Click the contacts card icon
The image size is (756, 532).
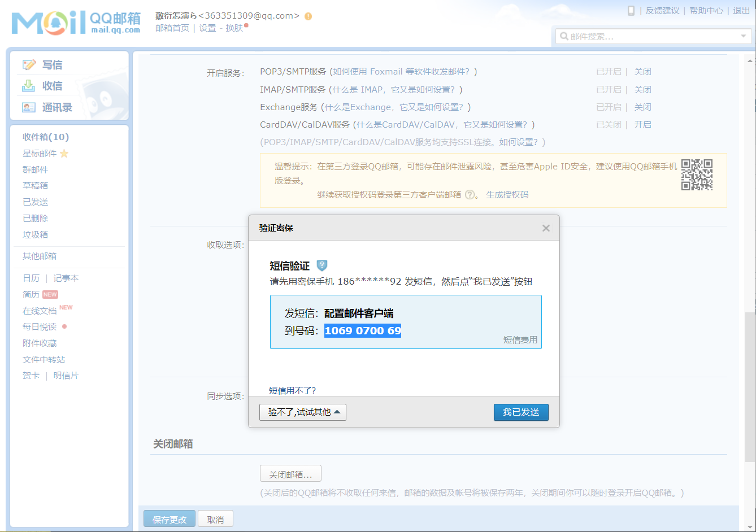29,107
